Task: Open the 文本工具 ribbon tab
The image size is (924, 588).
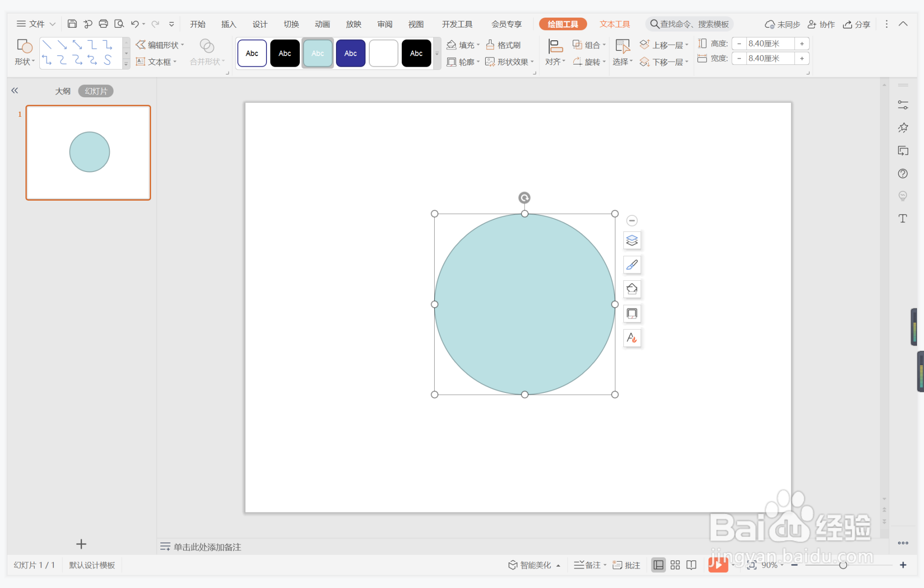Action: (614, 24)
